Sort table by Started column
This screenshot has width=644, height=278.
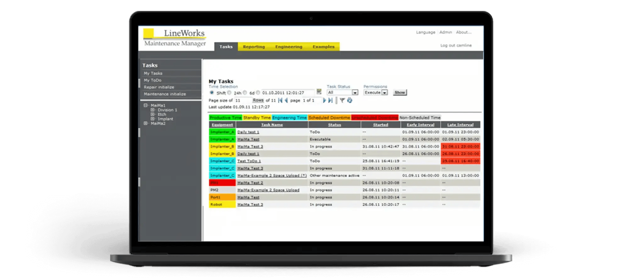380,125
